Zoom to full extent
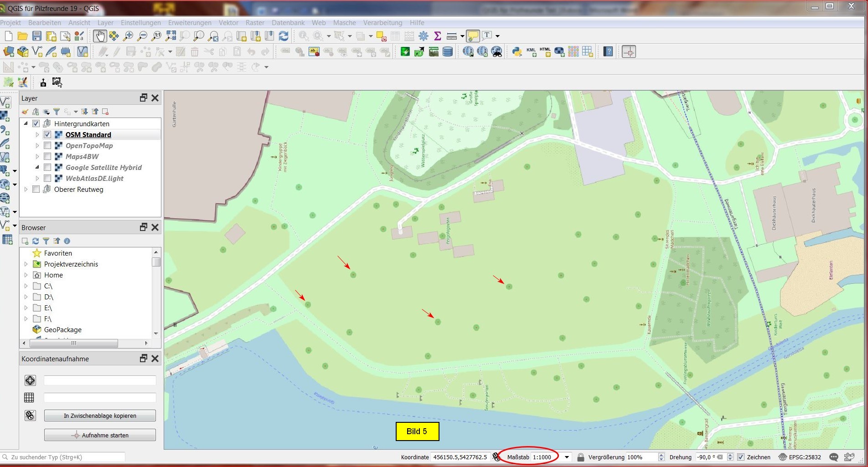 [170, 36]
